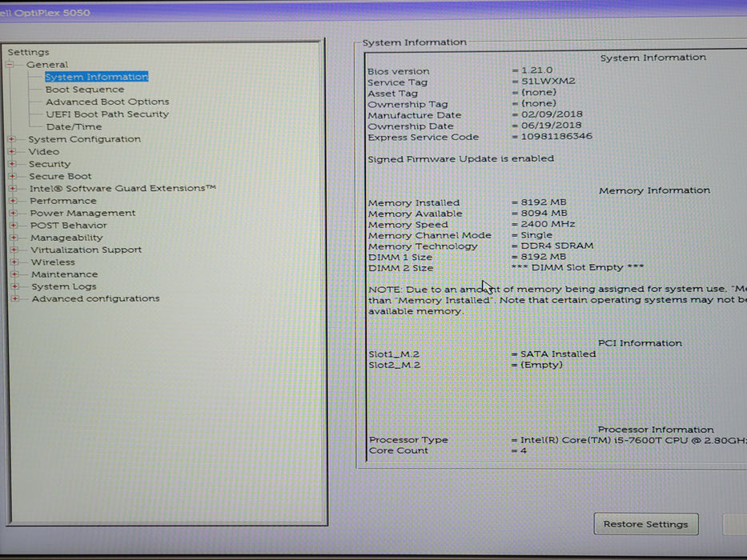The image size is (747, 560).
Task: Click the Processor Information heading
Action: (x=656, y=429)
